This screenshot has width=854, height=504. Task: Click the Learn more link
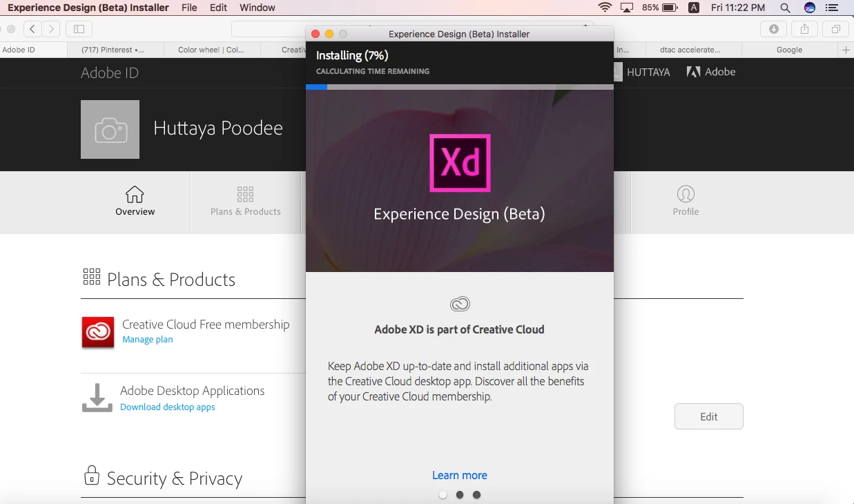click(x=460, y=475)
